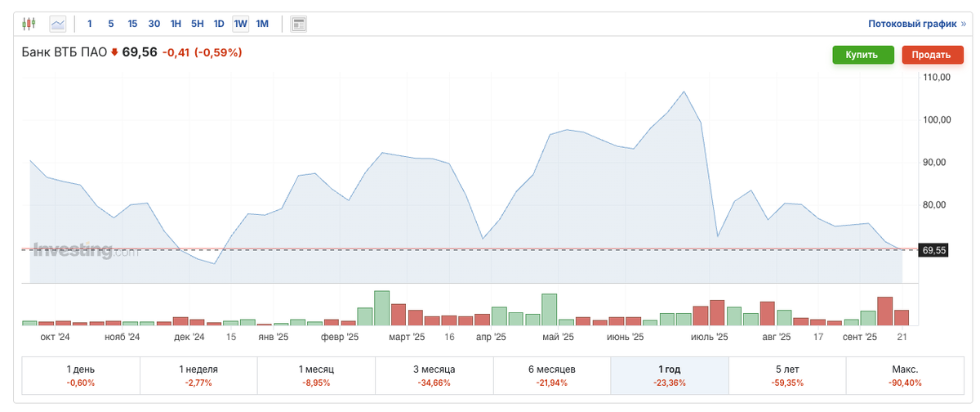Viewport: 980px width, 412px height.
Task: Click the янв '25 date label
Action: pyautogui.click(x=273, y=337)
